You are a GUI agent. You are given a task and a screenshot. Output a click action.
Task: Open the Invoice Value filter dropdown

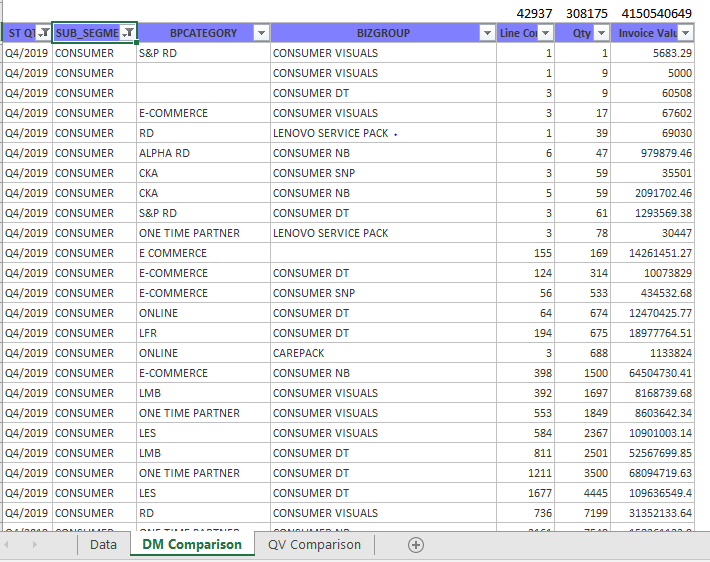(x=685, y=33)
